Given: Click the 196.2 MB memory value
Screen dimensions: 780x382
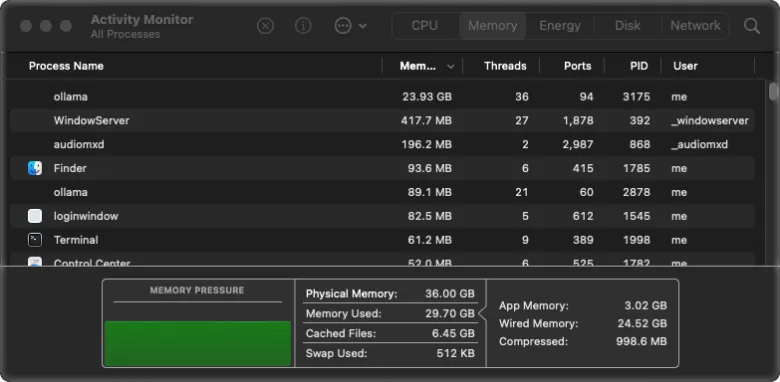Looking at the screenshot, I should 426,144.
